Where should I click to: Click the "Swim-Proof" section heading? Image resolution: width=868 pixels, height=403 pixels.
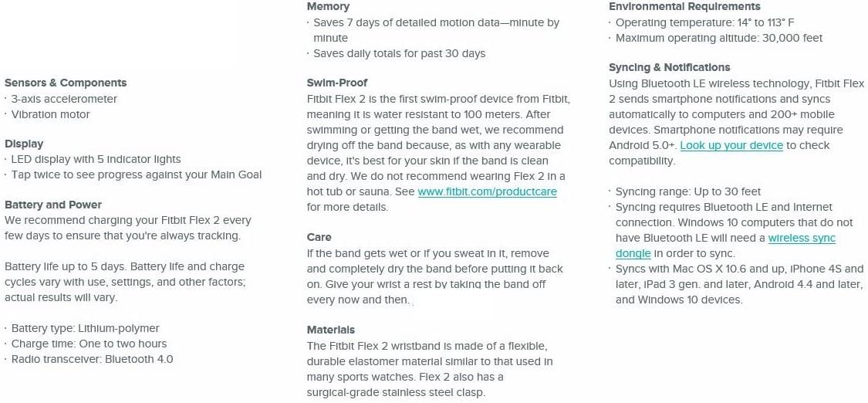point(337,83)
